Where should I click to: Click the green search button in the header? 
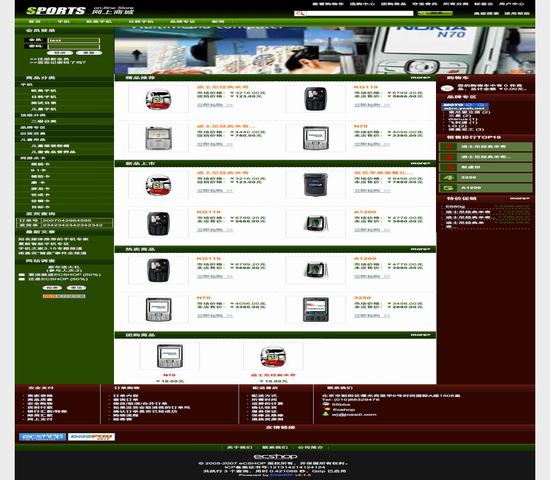click(435, 13)
